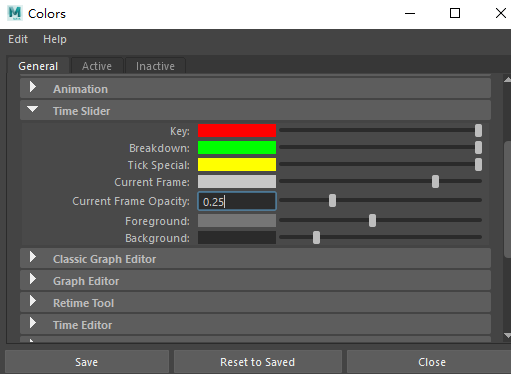The height and width of the screenshot is (374, 511).
Task: Click the Maya logo icon in title bar
Action: [x=15, y=13]
